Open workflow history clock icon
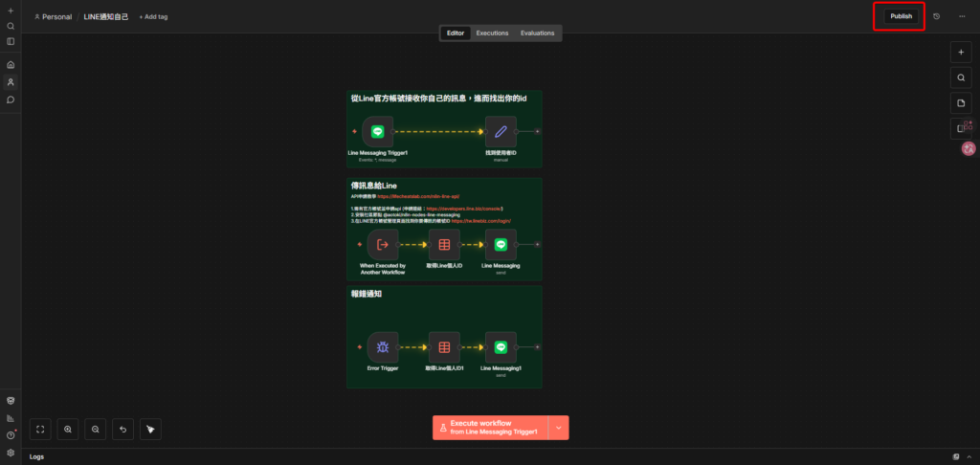The width and height of the screenshot is (980, 465). [936, 16]
